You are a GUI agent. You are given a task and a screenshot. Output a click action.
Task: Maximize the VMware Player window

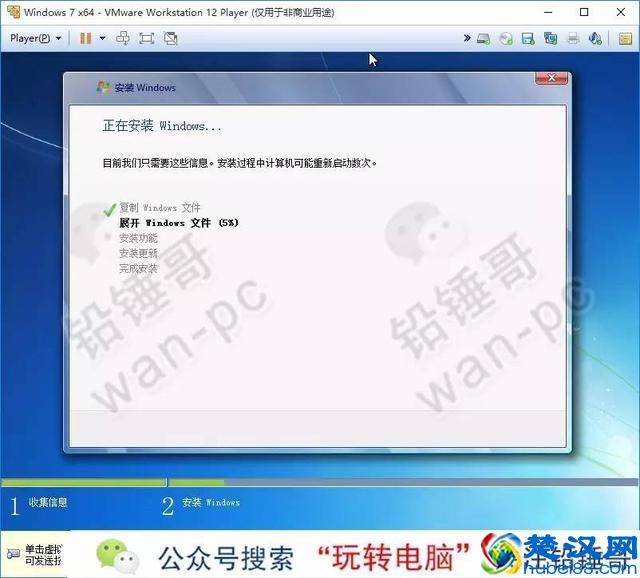(584, 12)
